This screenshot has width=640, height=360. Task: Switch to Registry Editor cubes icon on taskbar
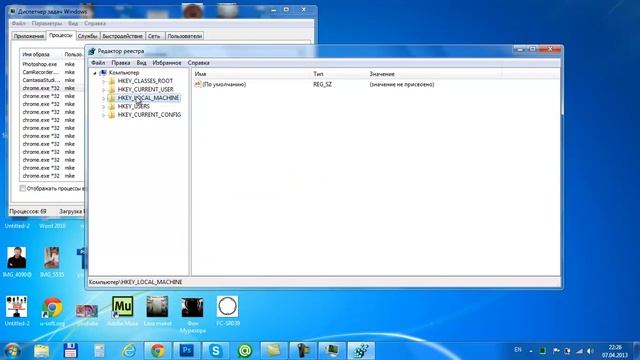click(361, 351)
